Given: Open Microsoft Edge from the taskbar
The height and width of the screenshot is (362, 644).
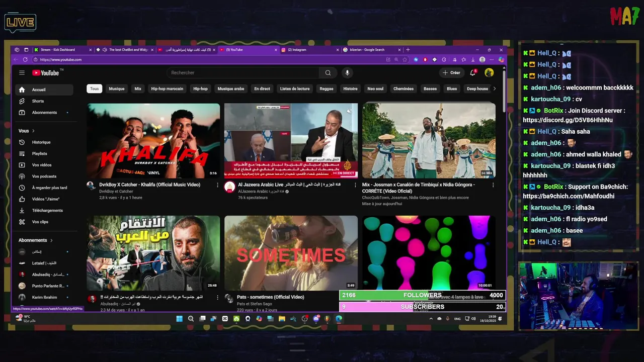Looking at the screenshot, I should [x=339, y=319].
